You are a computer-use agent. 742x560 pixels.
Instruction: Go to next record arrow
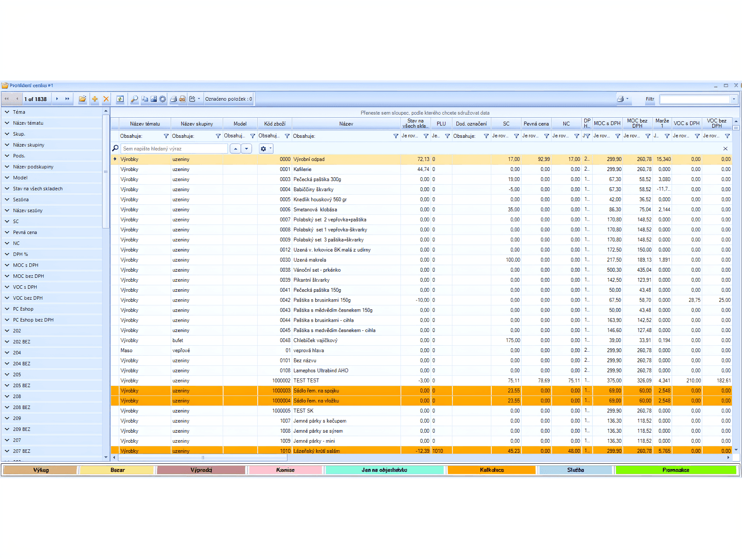[x=57, y=99]
